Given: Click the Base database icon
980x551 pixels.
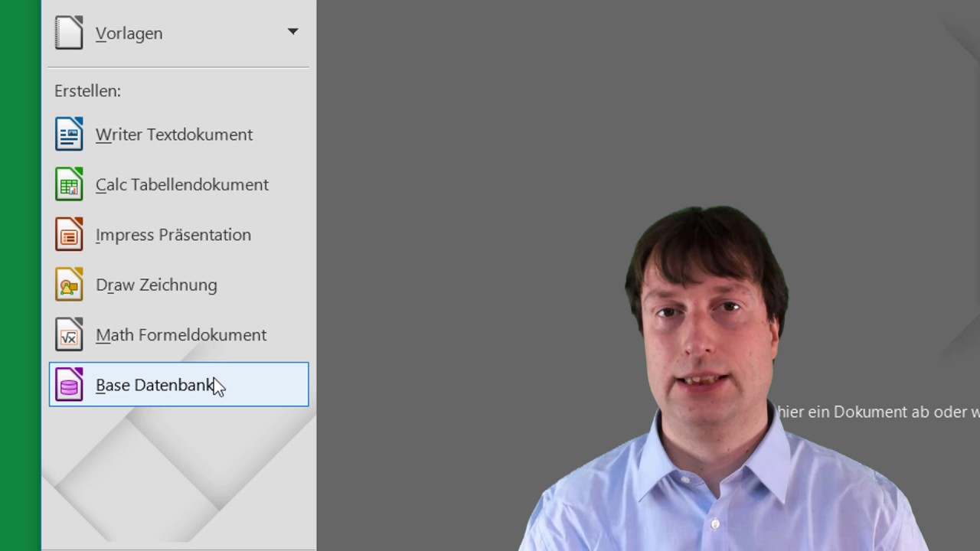Looking at the screenshot, I should 69,385.
